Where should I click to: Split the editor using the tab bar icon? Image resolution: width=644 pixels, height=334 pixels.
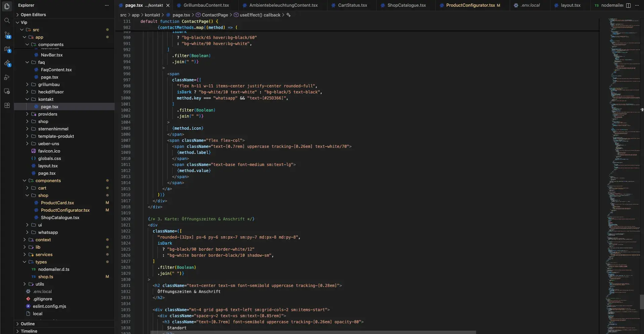(x=628, y=5)
